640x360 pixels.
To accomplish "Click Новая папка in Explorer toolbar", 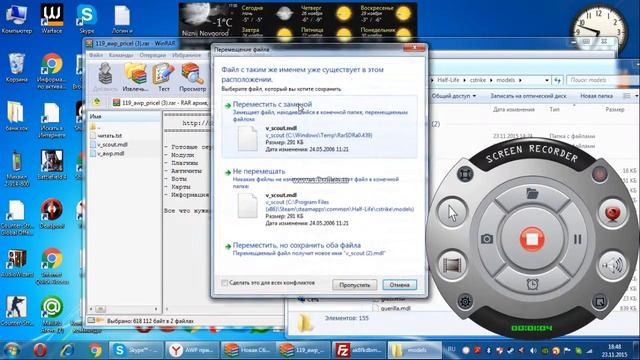I will click(596, 96).
